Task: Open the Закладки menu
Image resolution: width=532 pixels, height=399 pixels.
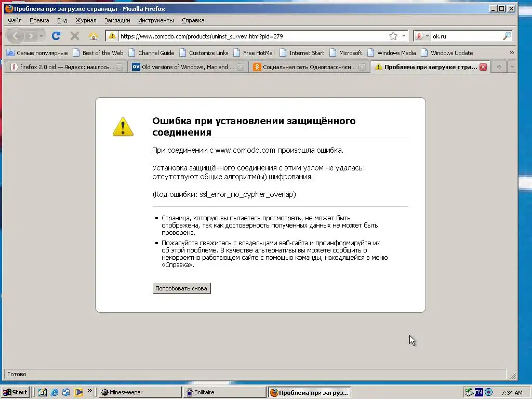Action: pyautogui.click(x=117, y=20)
